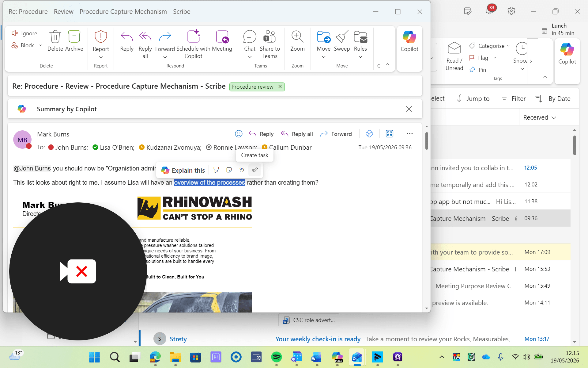The width and height of the screenshot is (588, 368).
Task: Click Jump to in the main window
Action: [x=473, y=98]
